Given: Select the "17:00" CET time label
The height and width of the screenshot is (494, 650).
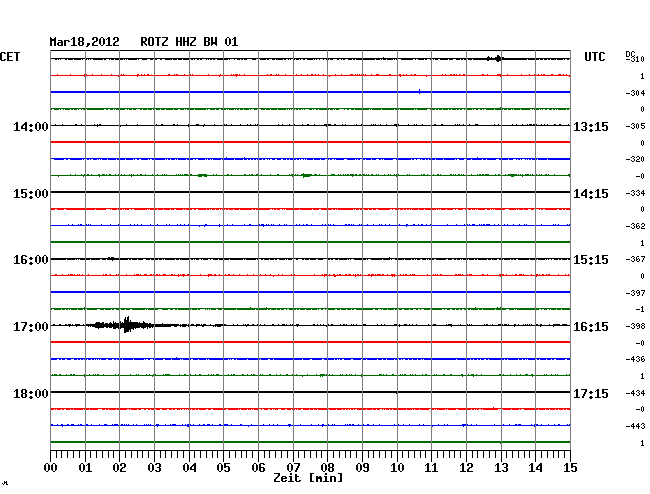Looking at the screenshot, I should (x=31, y=327).
